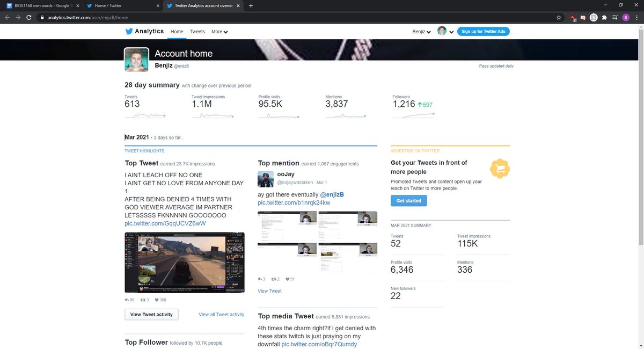The width and height of the screenshot is (644, 349).
Task: Click the retweet icon under Top Tweet
Action: 142,300
